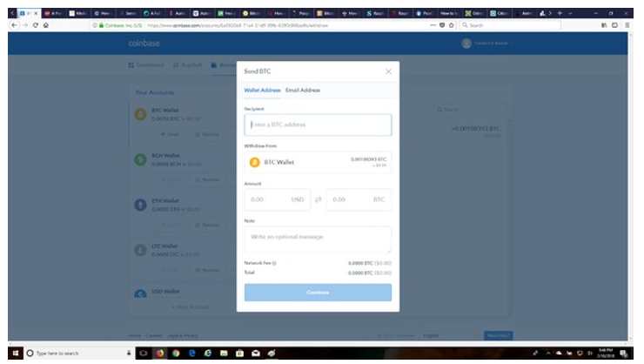Viewport: 644px width, 364px height.
Task: Click Receive under LTC Wallet
Action: pos(207,270)
